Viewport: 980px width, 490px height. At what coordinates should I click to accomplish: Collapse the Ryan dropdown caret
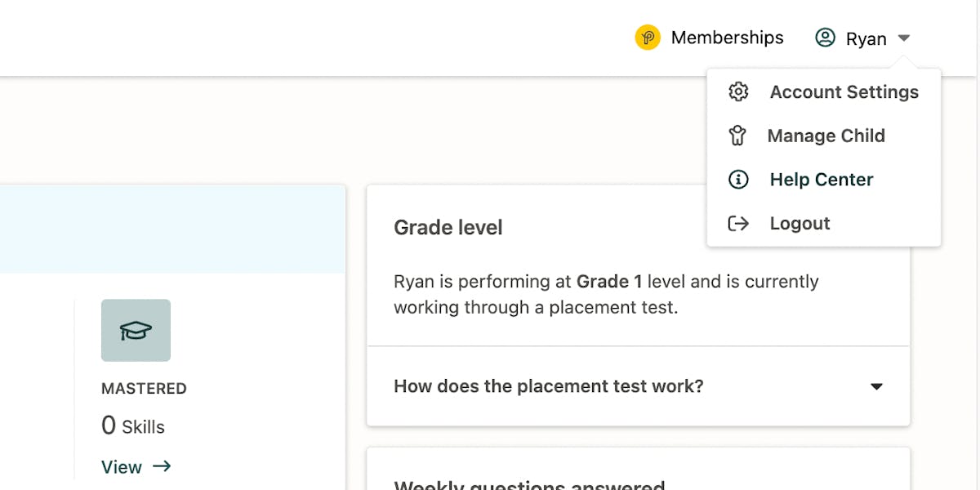pyautogui.click(x=903, y=38)
